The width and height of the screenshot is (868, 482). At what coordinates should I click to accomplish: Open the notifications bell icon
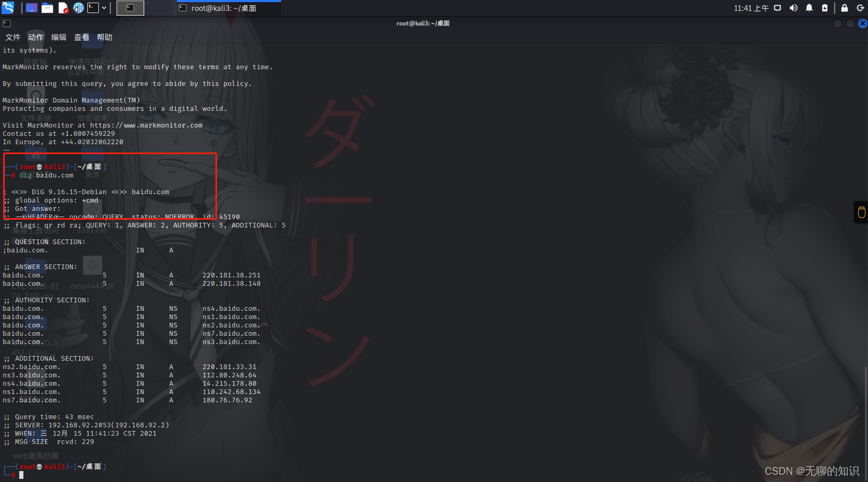[809, 8]
